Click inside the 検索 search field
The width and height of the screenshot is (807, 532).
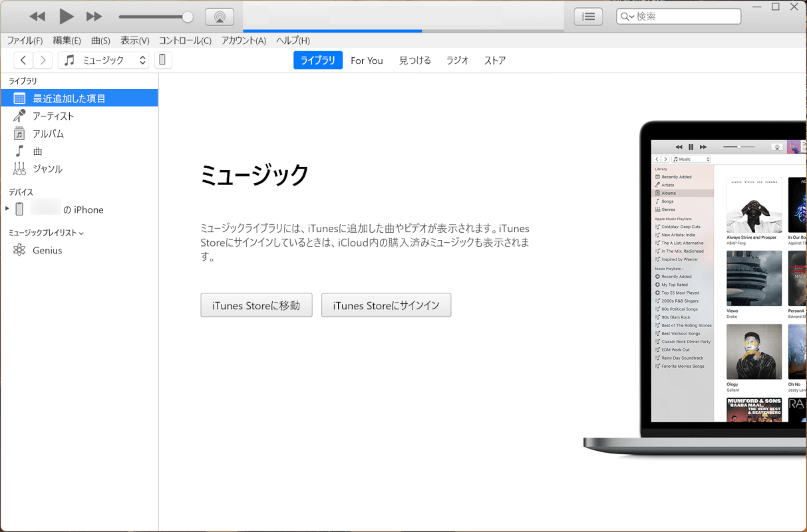tap(678, 16)
